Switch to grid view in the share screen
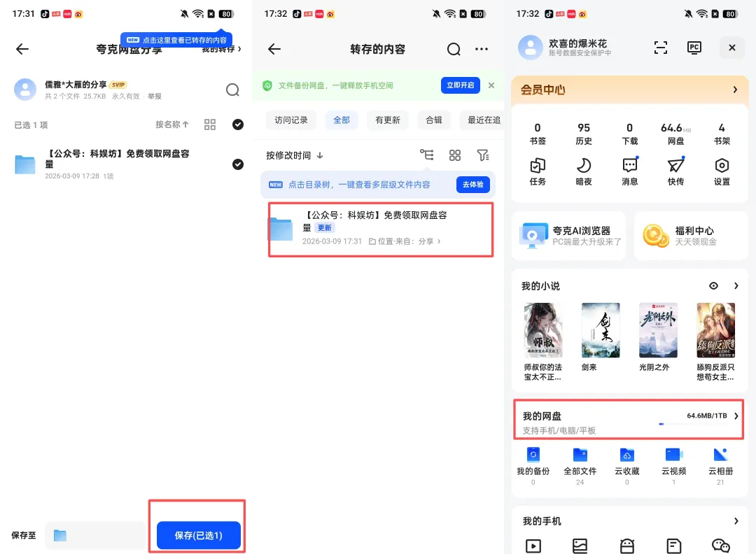This screenshot has height=554, width=756. pyautogui.click(x=210, y=125)
